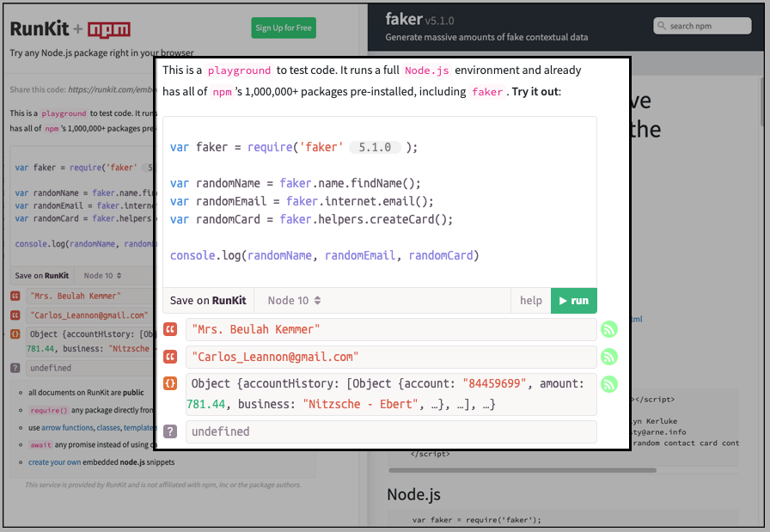Click the "arrow functions" link
770x532 pixels.
point(67,428)
